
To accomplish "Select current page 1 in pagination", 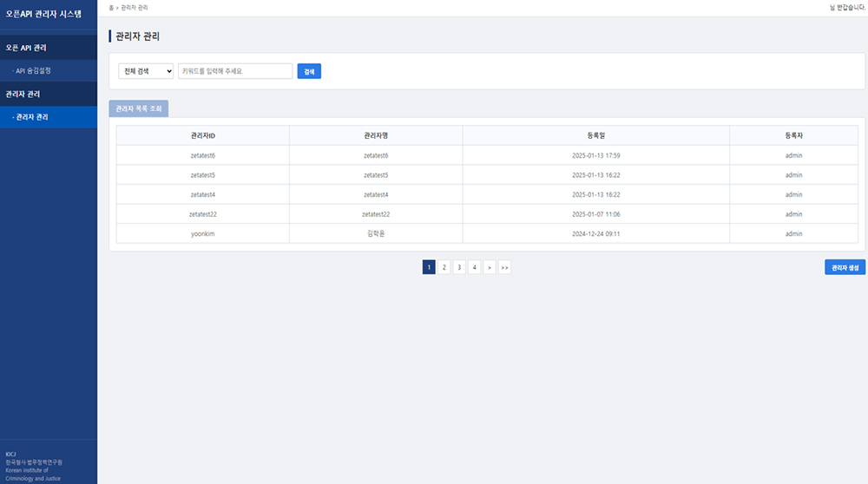I will [429, 267].
